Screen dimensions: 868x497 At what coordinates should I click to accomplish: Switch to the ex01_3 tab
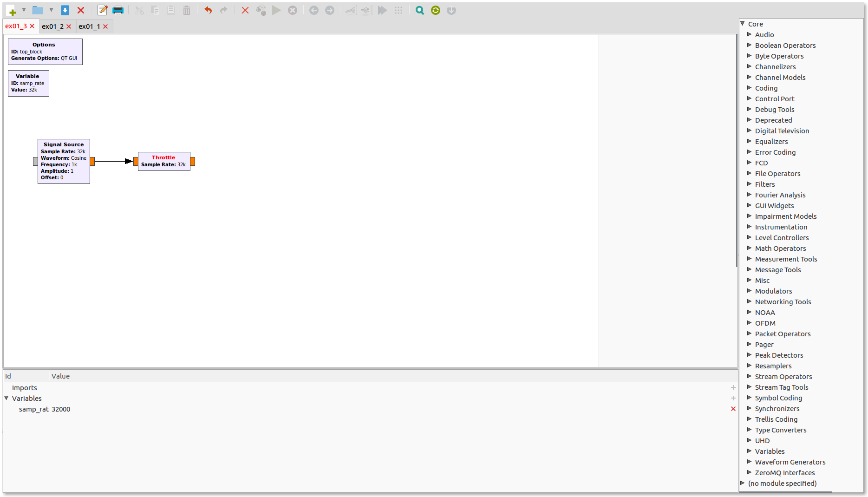(16, 26)
